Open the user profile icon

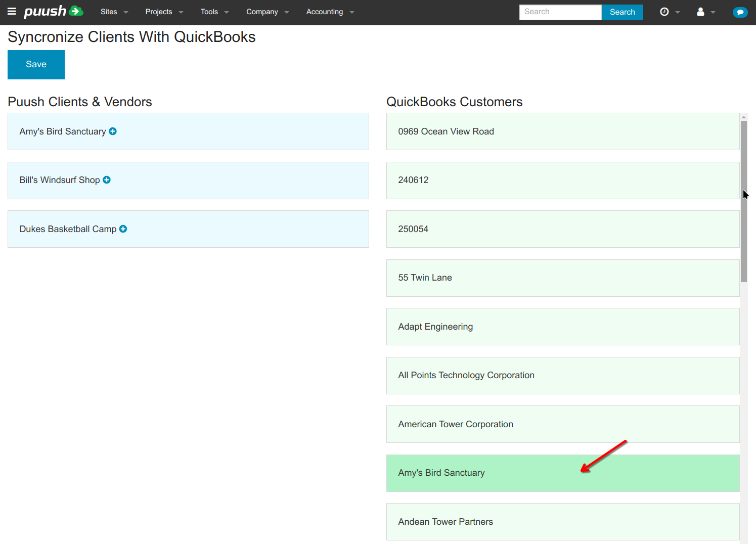coord(701,12)
